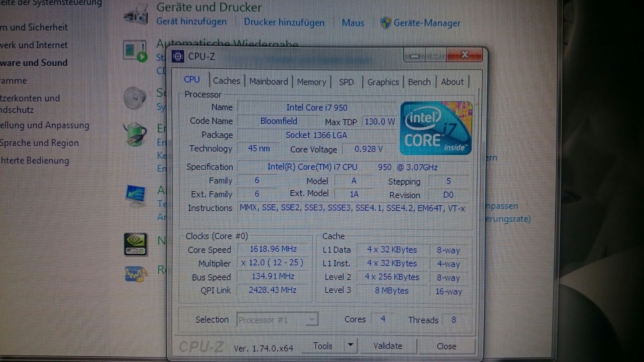Click the NVIDIA control panel icon
This screenshot has width=644, height=362.
(135, 244)
